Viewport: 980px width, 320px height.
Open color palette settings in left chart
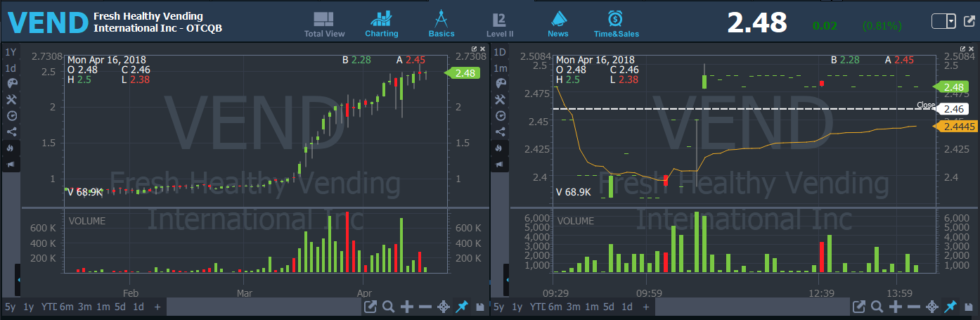coord(11,84)
